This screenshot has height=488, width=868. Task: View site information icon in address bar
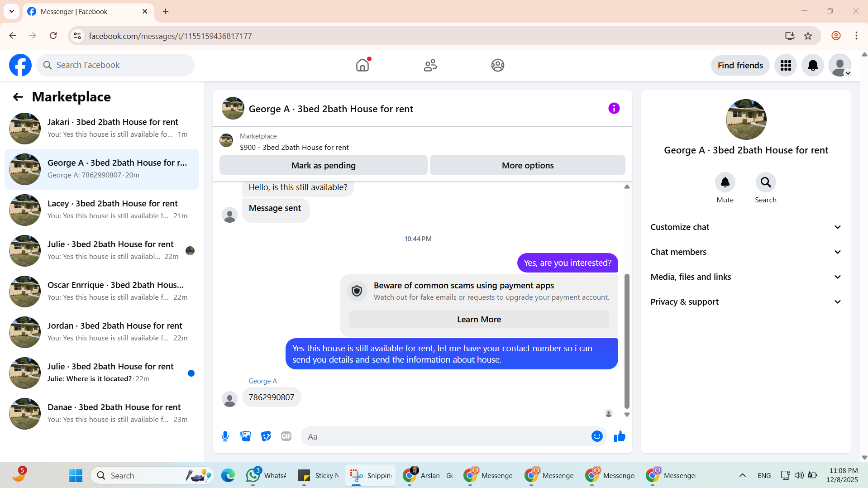[x=77, y=36]
